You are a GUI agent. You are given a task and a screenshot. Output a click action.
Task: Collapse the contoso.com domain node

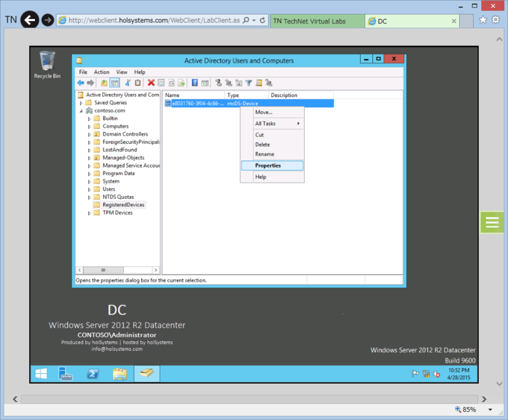[81, 111]
